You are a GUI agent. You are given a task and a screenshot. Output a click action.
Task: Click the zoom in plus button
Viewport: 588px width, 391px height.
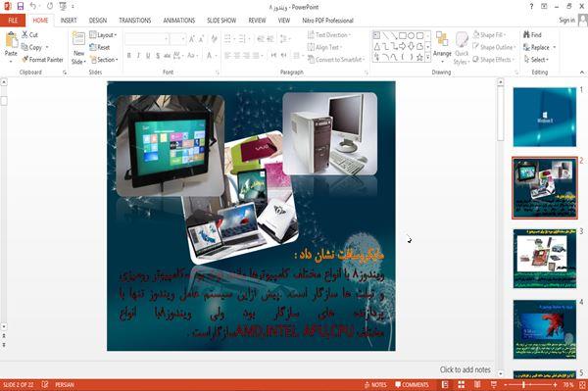555,384
